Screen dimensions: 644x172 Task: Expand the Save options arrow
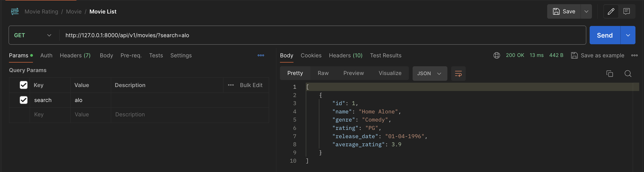[586, 11]
